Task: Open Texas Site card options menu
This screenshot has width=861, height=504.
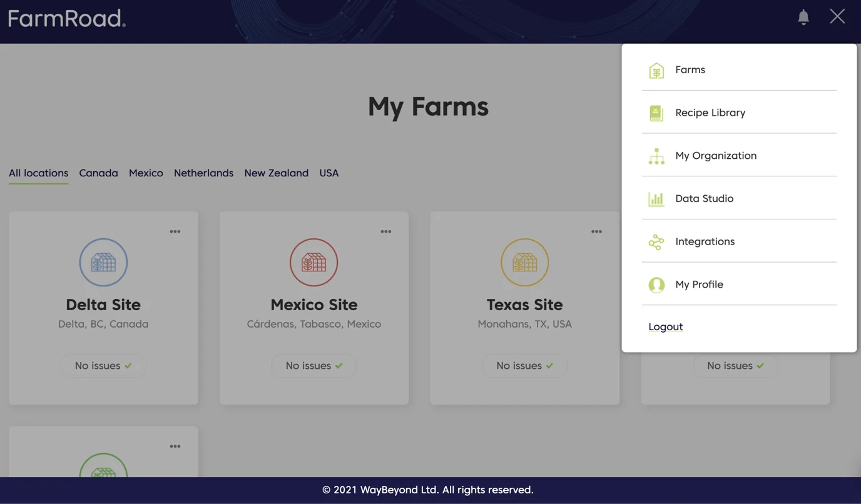Action: tap(597, 231)
